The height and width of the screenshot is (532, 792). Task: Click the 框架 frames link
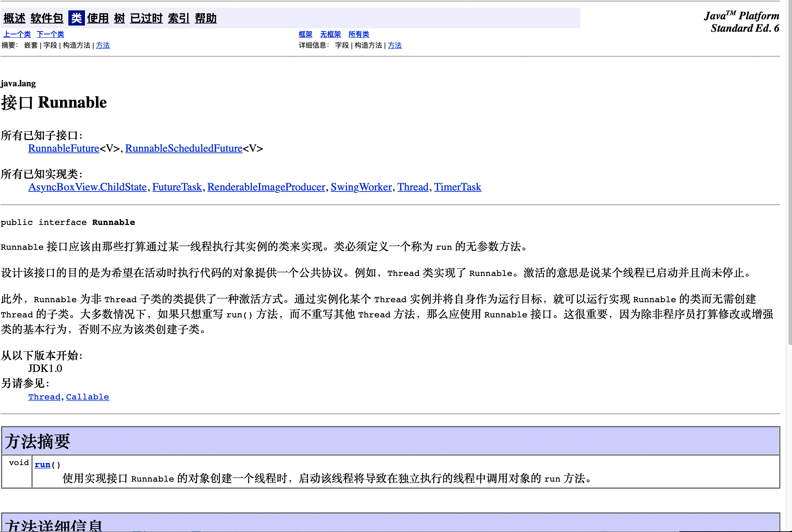point(306,34)
